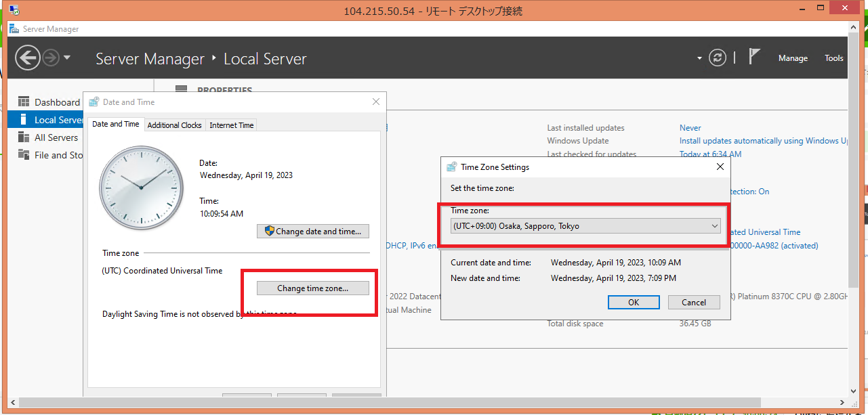Open the Time zone combo box
The image size is (868, 415).
[x=585, y=226]
